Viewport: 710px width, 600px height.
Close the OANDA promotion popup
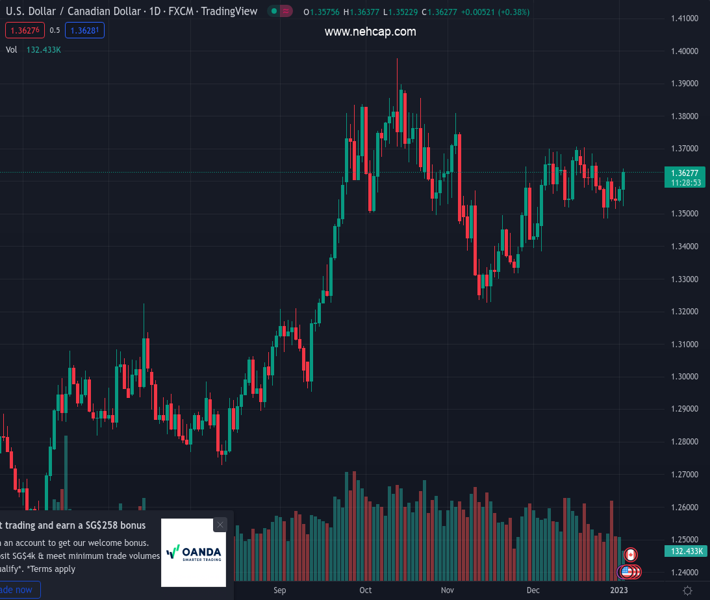point(220,525)
